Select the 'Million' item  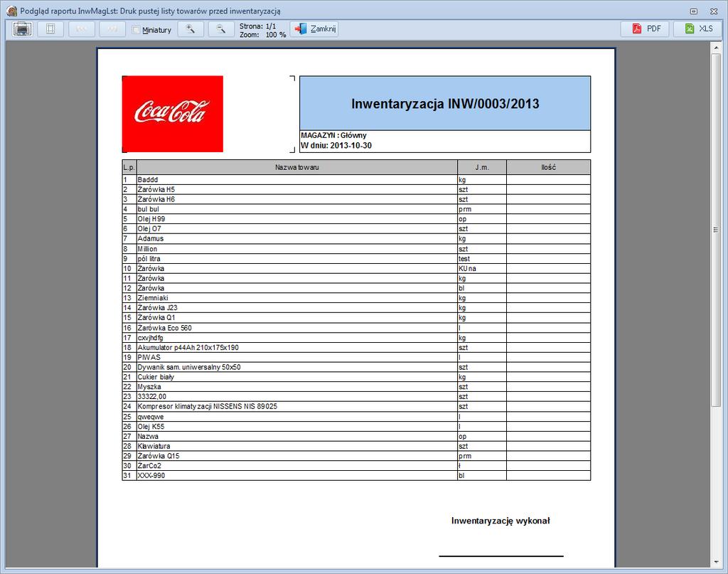(147, 249)
